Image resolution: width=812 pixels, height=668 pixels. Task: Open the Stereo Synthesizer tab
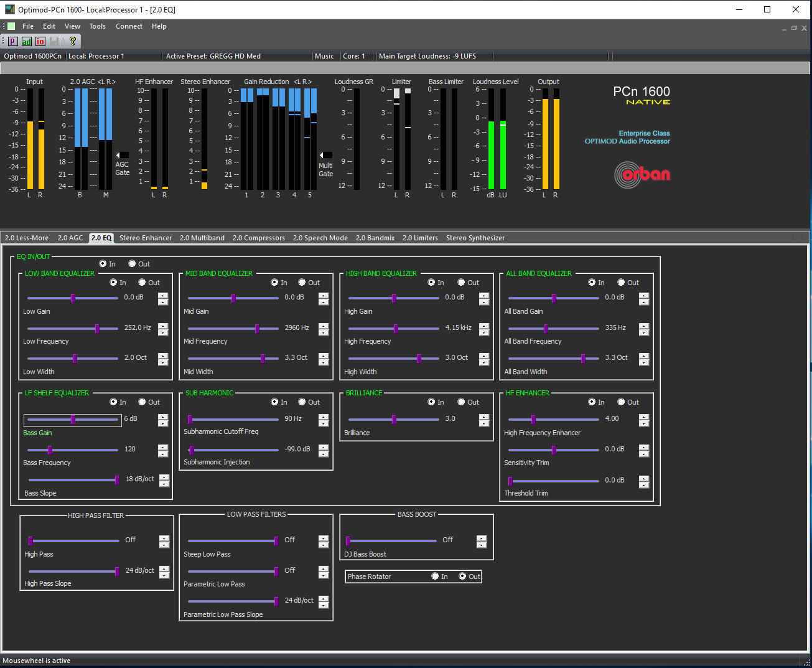pyautogui.click(x=475, y=238)
